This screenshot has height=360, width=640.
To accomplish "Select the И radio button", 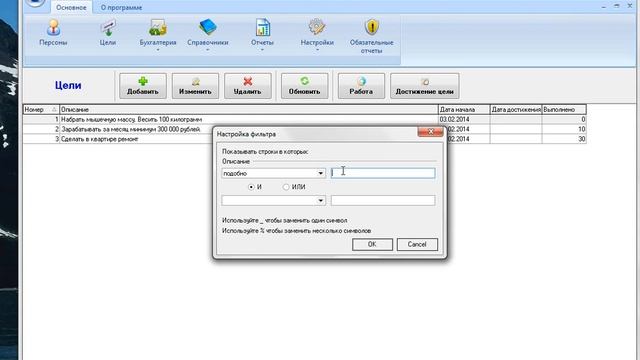I will 251,187.
